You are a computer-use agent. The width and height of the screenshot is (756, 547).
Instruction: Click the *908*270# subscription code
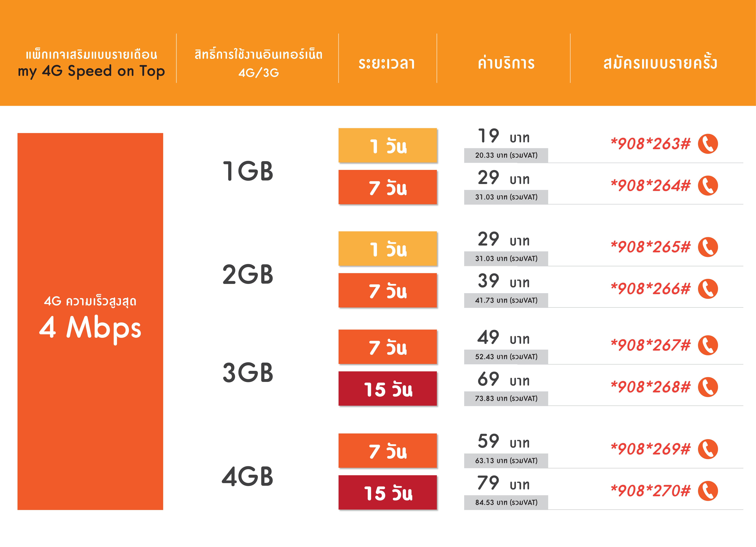click(650, 491)
